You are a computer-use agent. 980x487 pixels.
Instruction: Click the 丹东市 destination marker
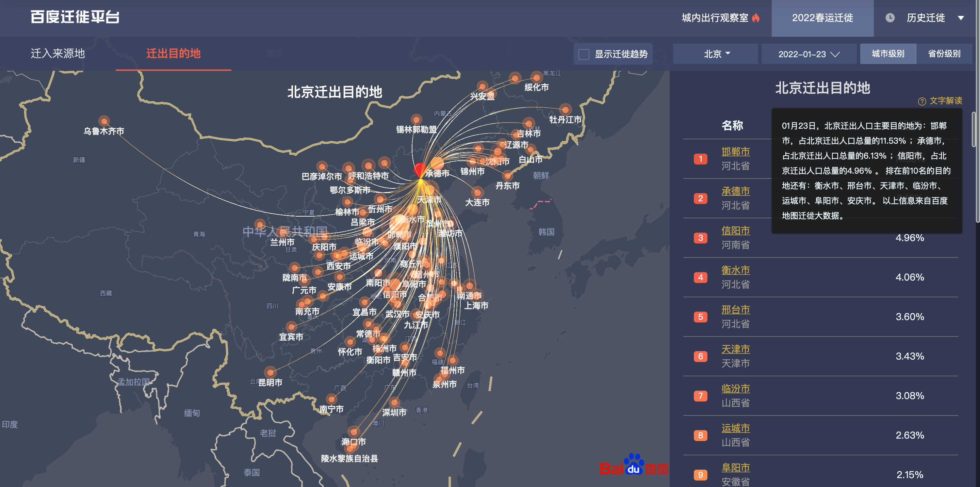coord(507,175)
